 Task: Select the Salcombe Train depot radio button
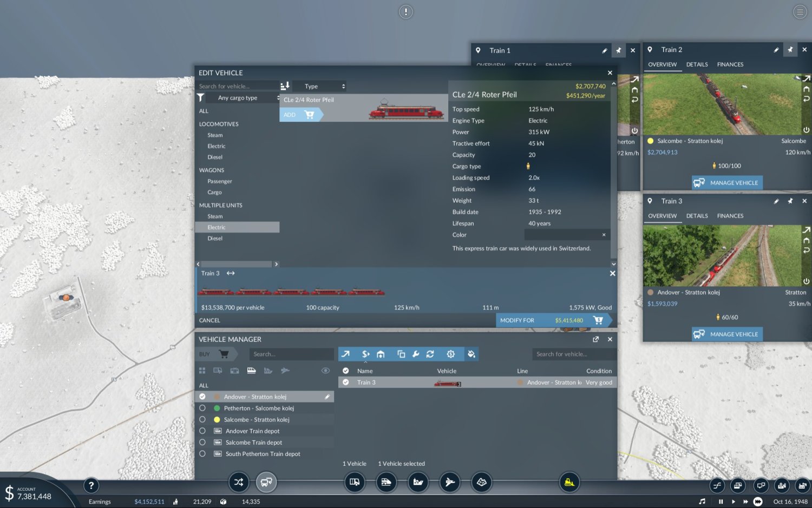coord(202,443)
